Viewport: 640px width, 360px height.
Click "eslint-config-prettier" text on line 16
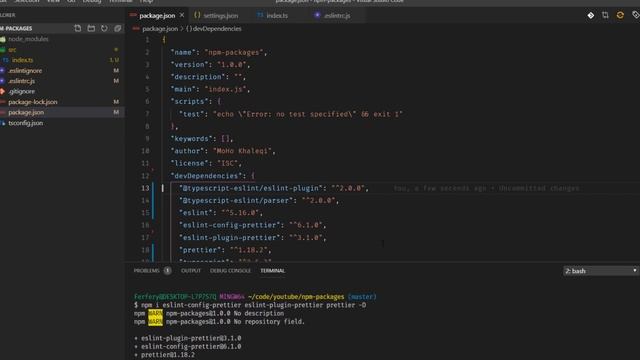[229, 225]
